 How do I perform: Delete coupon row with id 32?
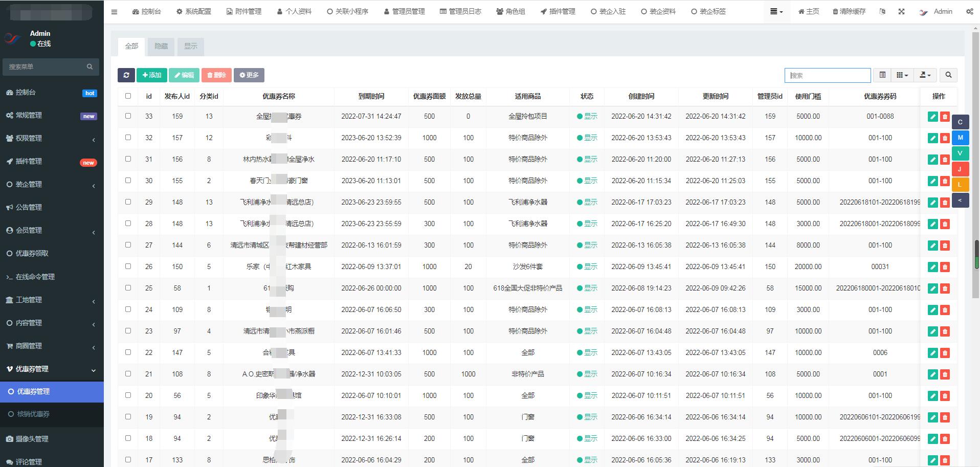click(945, 138)
